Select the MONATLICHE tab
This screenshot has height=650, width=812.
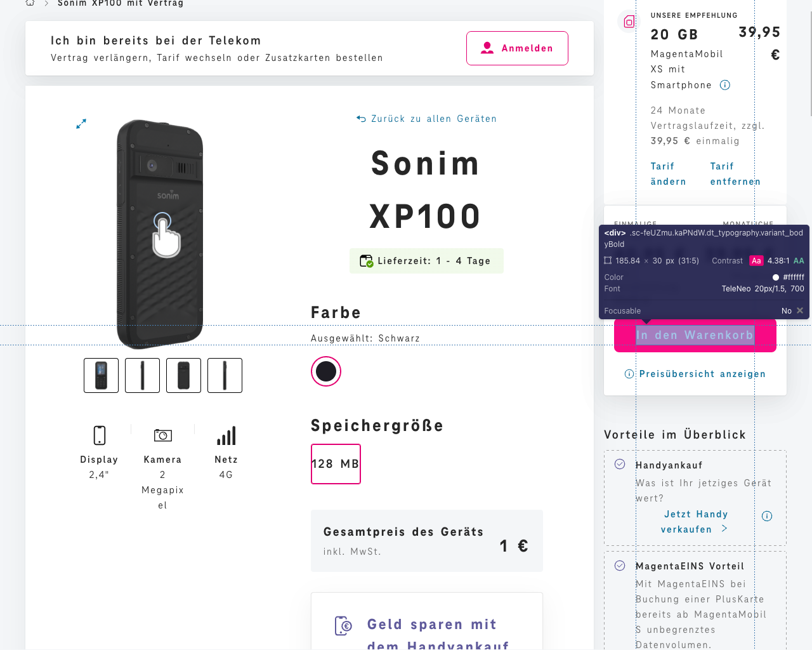coord(747,224)
